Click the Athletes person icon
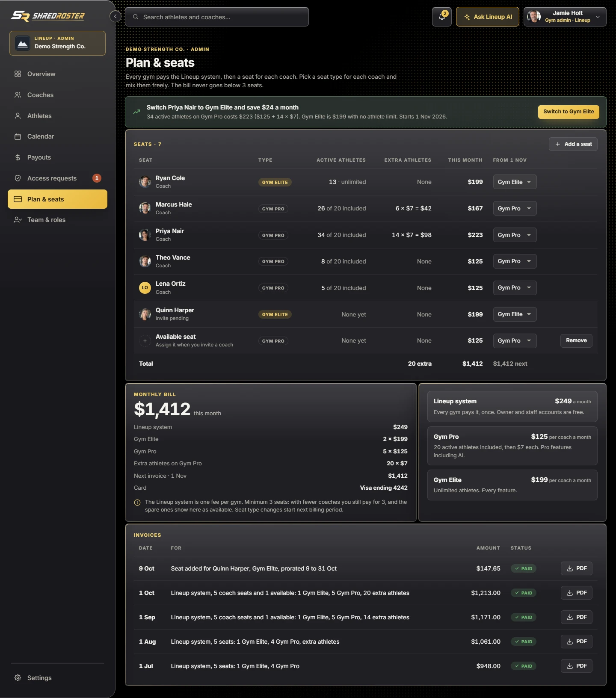This screenshot has width=616, height=698. point(18,116)
